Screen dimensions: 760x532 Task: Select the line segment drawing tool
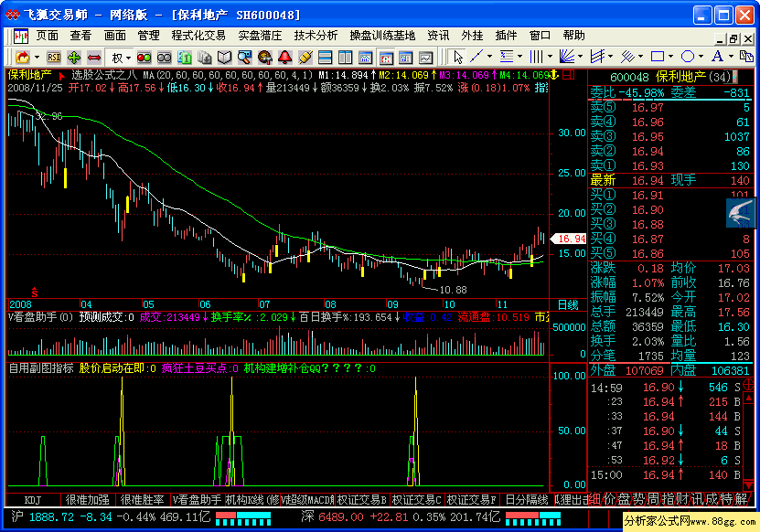click(476, 57)
